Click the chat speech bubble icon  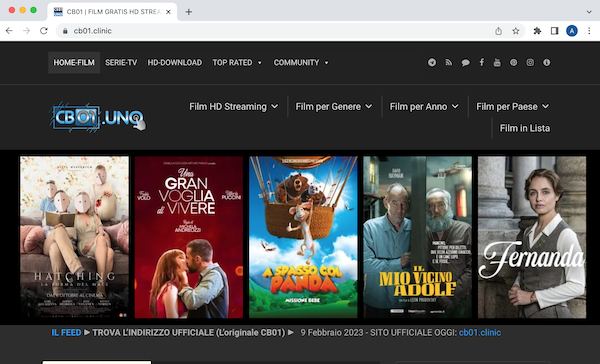pos(465,63)
